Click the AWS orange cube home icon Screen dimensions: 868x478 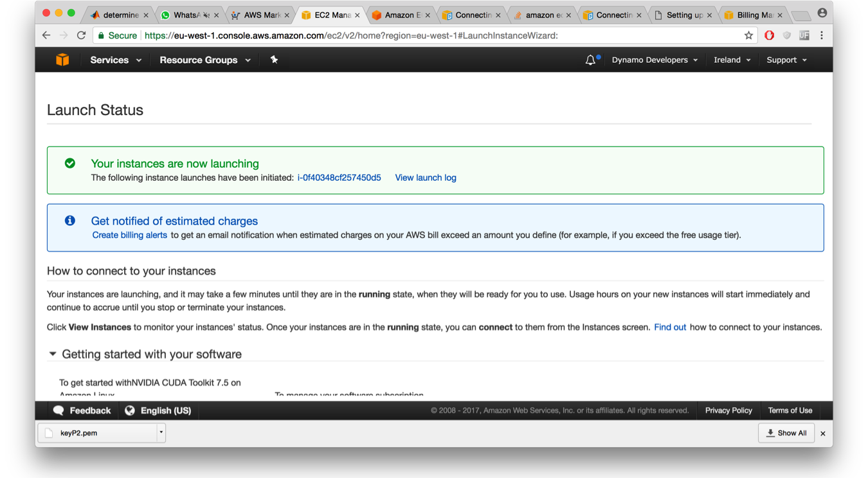(x=62, y=60)
